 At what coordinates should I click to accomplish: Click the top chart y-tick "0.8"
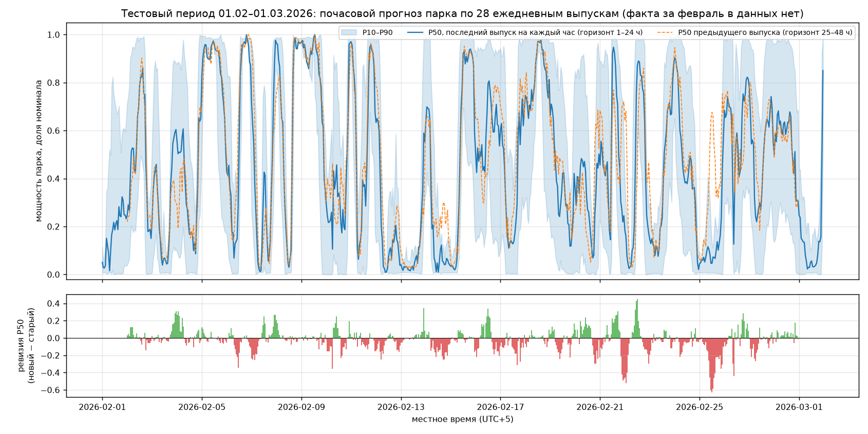click(x=54, y=83)
